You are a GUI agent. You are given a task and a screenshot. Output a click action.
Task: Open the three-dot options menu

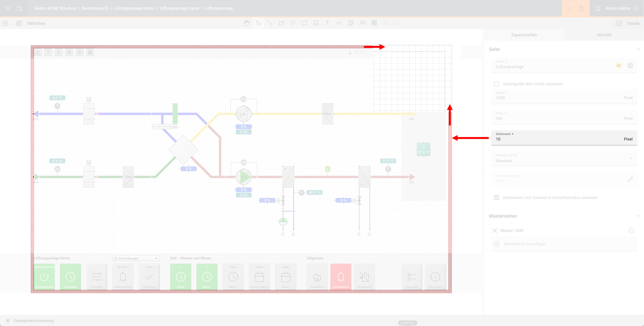click(x=570, y=8)
